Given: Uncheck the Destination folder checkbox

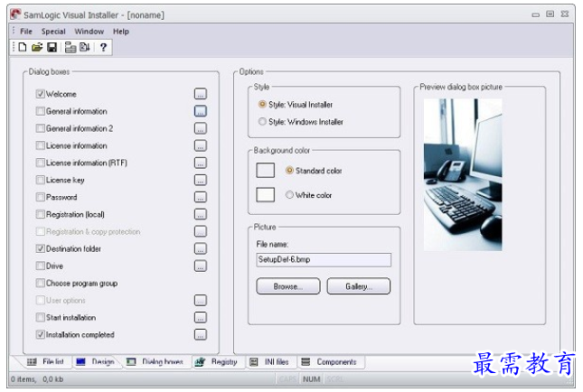Looking at the screenshot, I should (x=40, y=248).
